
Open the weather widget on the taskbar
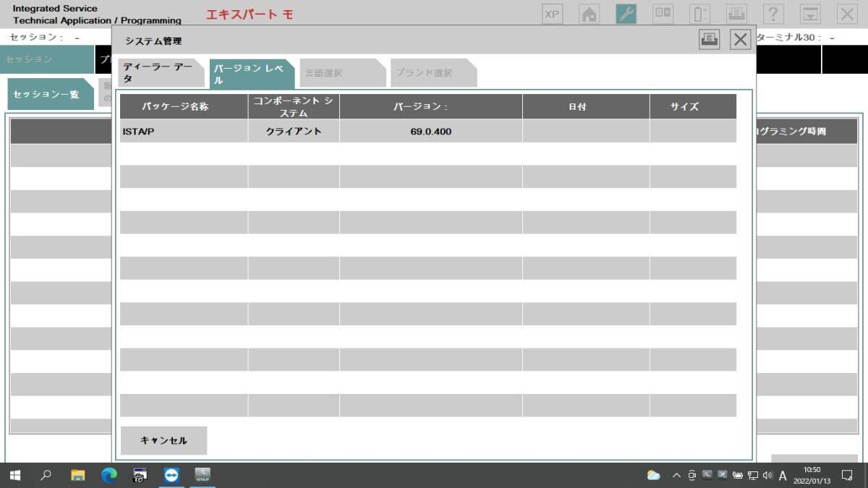point(653,475)
